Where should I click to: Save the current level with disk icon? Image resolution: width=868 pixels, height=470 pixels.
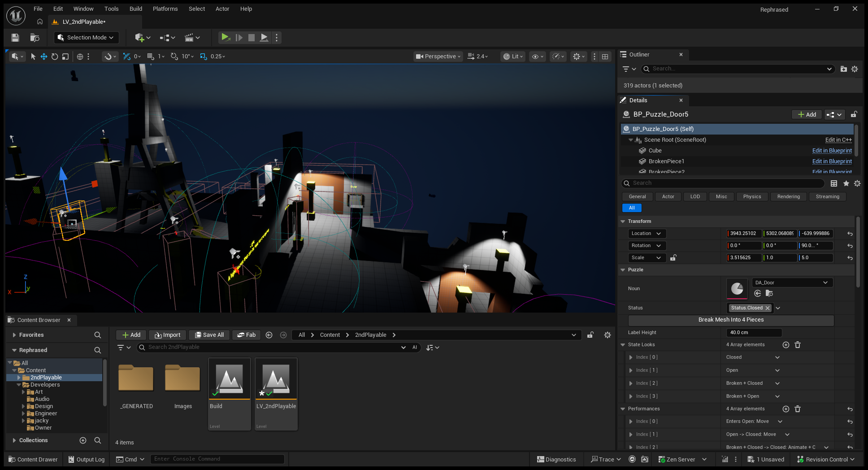tap(15, 38)
